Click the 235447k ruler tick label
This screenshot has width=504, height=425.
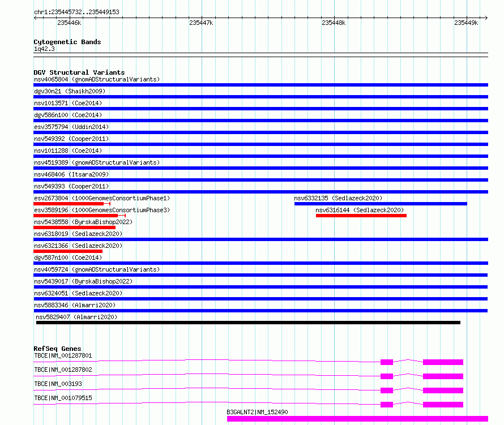pyautogui.click(x=201, y=23)
